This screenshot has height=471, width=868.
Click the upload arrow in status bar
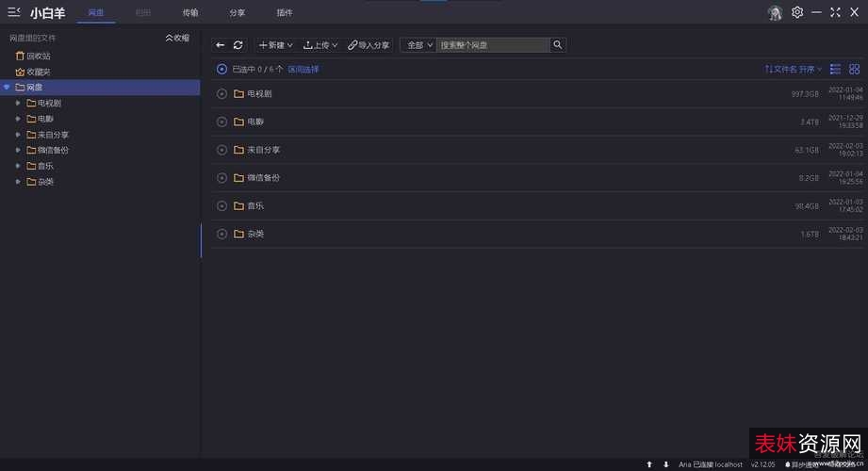click(649, 464)
